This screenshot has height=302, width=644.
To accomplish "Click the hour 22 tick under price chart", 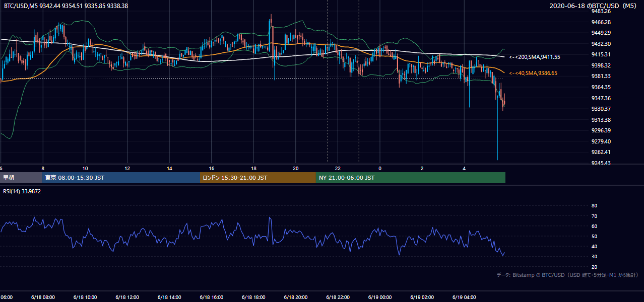I will click(338, 168).
